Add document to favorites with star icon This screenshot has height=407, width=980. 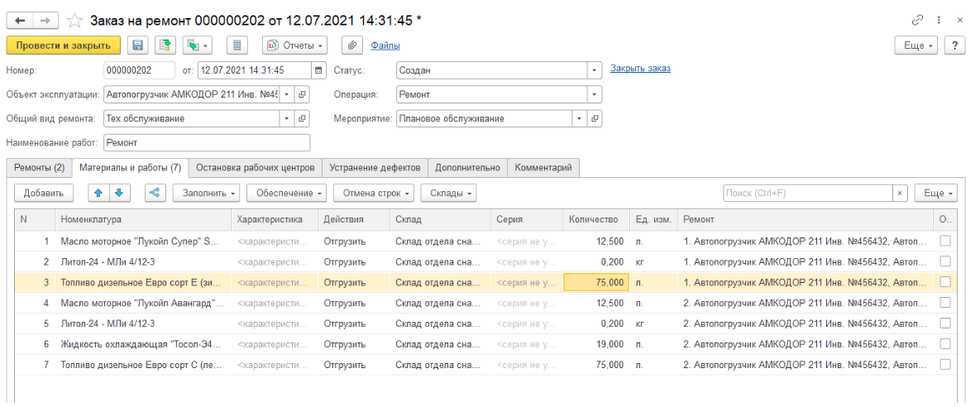point(74,21)
